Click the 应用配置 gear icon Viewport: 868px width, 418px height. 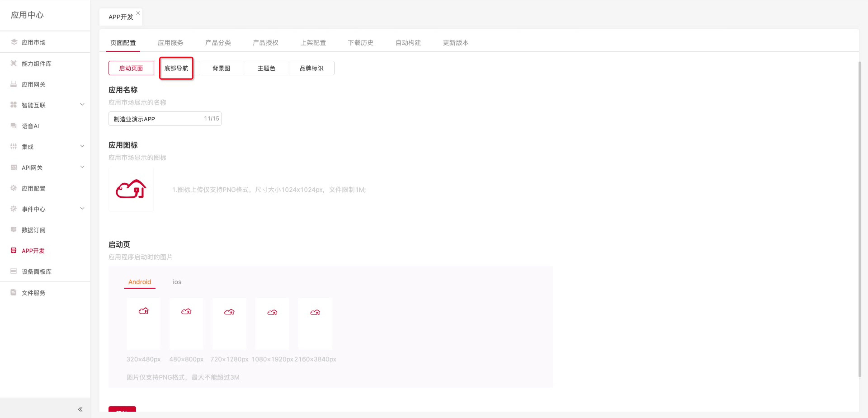point(14,188)
